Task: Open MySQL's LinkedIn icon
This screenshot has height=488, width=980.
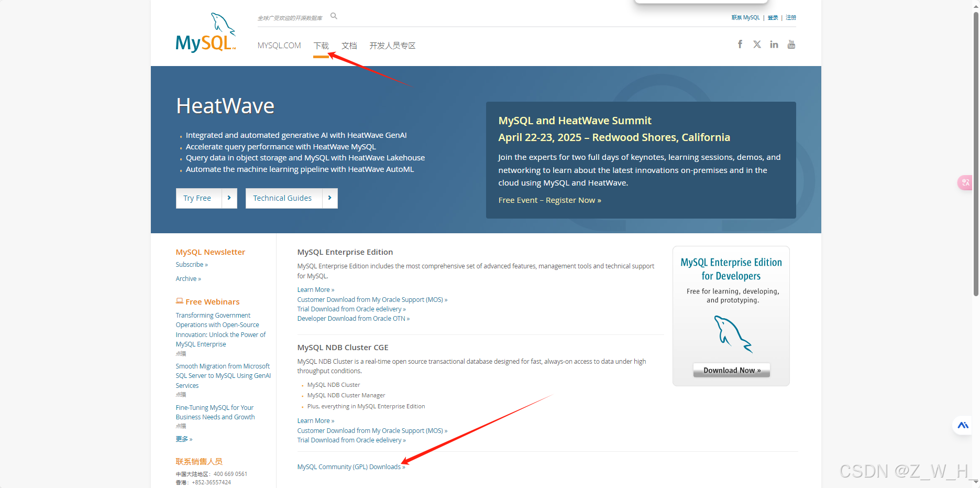Action: pyautogui.click(x=774, y=45)
